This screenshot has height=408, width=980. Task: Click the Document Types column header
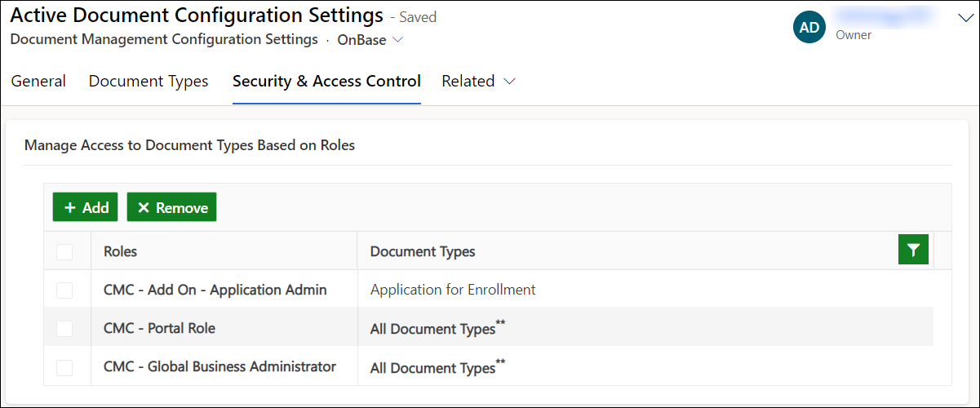coord(423,251)
